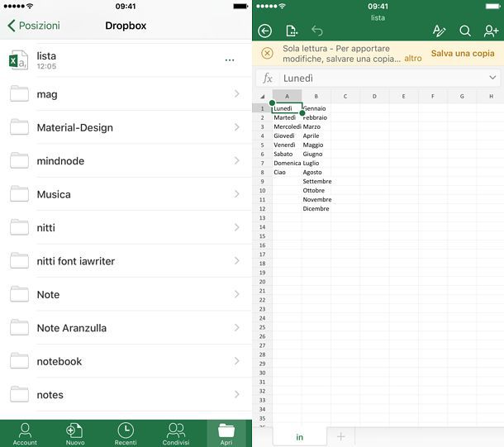Tap the back arrow in Excel toolbar
Screen dimensions: 504x447
[x=265, y=31]
